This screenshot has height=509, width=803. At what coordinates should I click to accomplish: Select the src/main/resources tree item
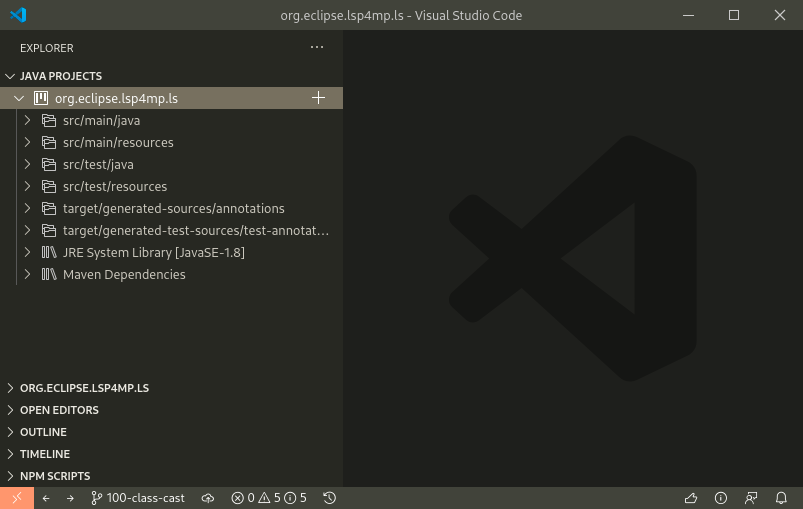click(172, 142)
